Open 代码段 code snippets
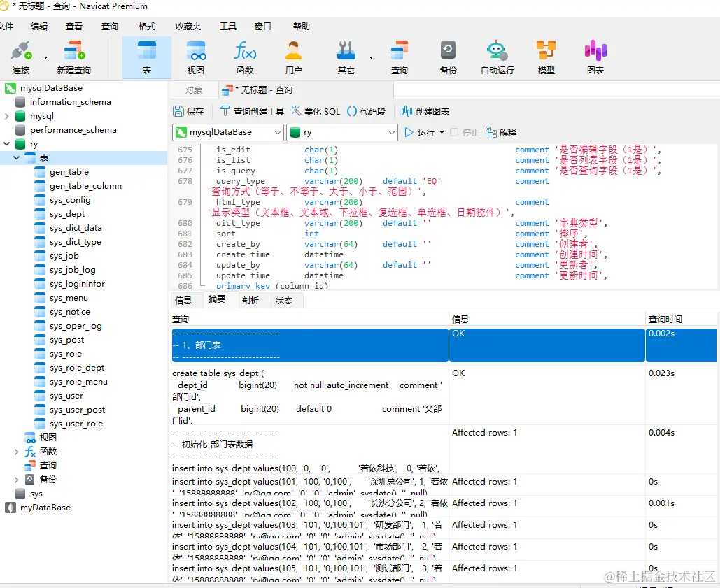Image resolution: width=720 pixels, height=588 pixels. point(367,111)
